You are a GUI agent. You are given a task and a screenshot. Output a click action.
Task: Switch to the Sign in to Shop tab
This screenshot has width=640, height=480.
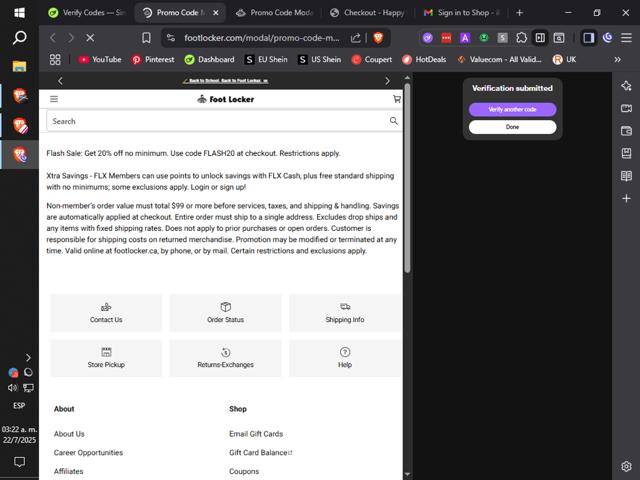coord(461,13)
